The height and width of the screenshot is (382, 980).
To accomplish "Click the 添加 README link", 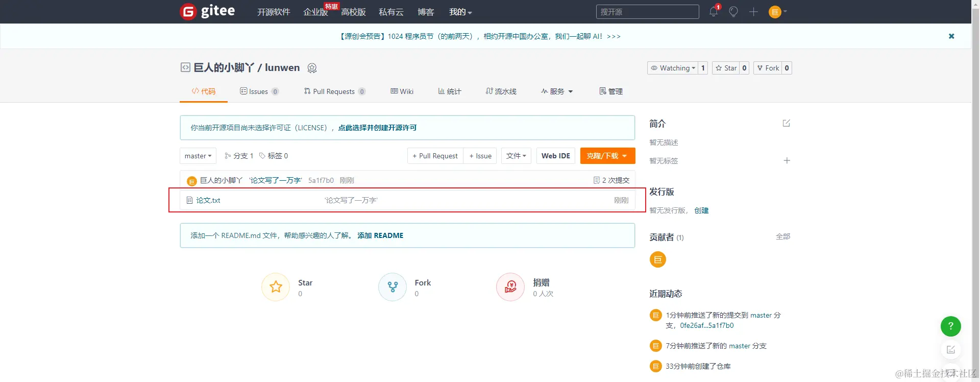I will coord(380,235).
